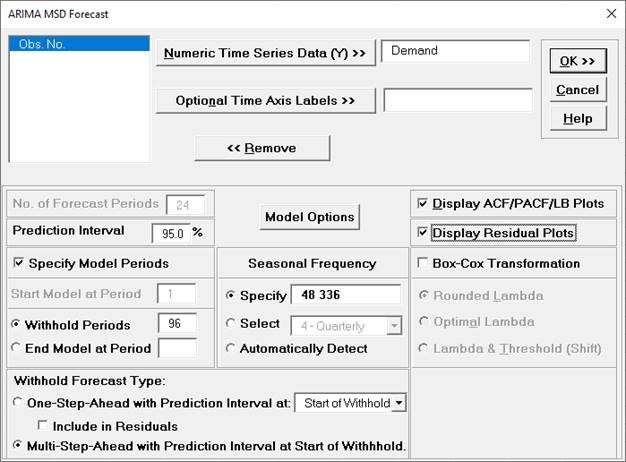Click OK to run the forecast
Viewport: 626px width, 462px height.
click(x=577, y=62)
